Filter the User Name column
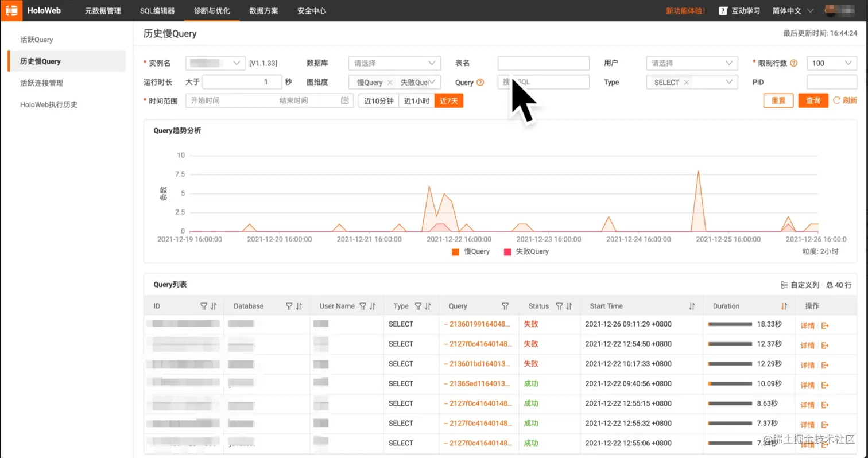The image size is (868, 458). pos(363,306)
